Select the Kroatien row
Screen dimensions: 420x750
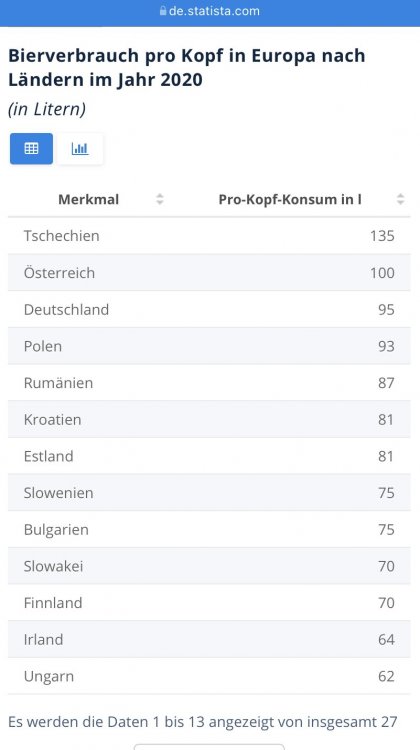(209, 419)
